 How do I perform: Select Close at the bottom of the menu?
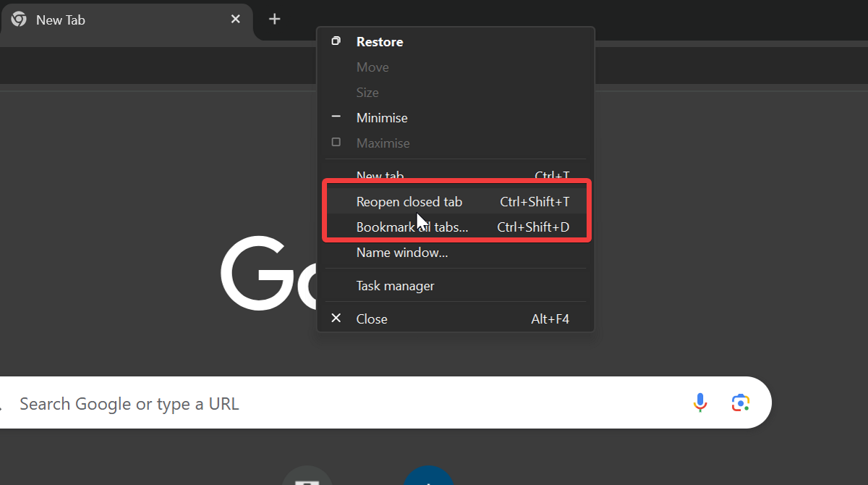tap(371, 318)
